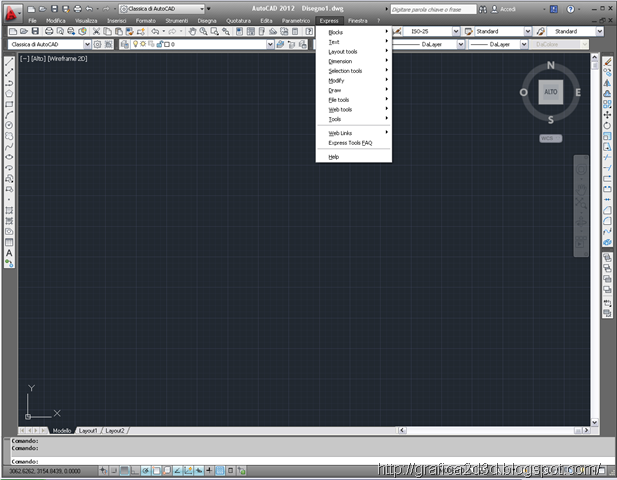Click the Erase tool in modify toolbar

coord(607,62)
